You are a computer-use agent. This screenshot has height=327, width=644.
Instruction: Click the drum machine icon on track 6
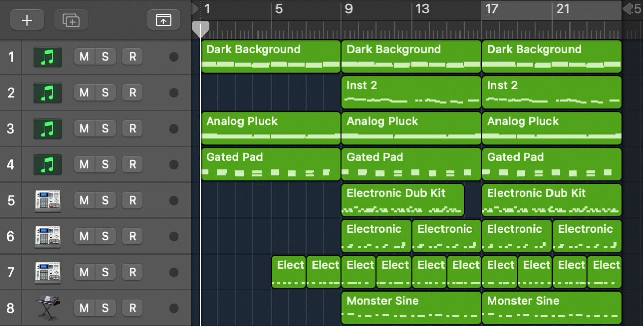(47, 236)
